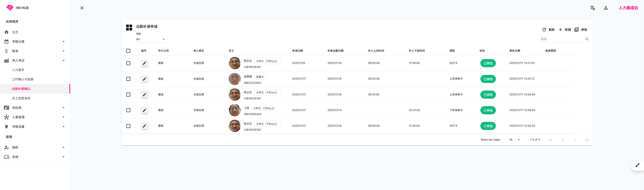Check the checkbox for 孟国强 row

point(128,79)
